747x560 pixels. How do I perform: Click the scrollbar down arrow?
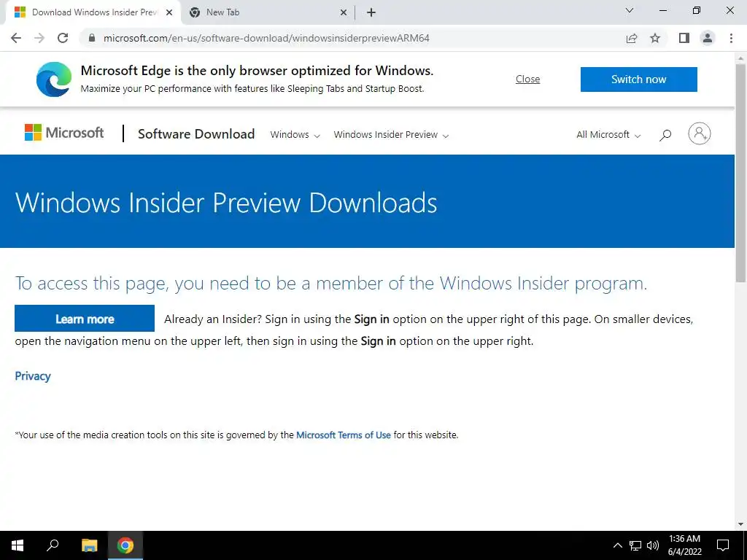tap(741, 524)
